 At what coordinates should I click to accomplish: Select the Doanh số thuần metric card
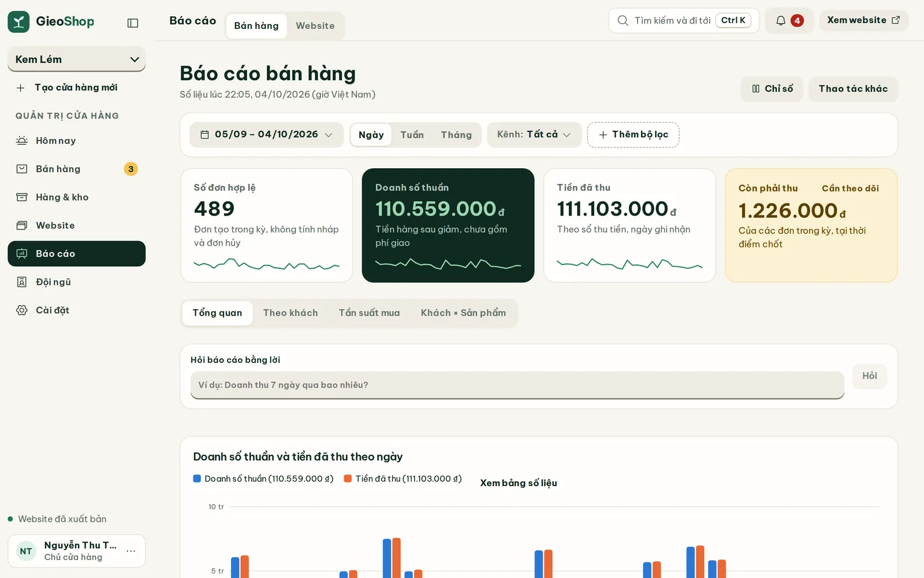tap(448, 225)
